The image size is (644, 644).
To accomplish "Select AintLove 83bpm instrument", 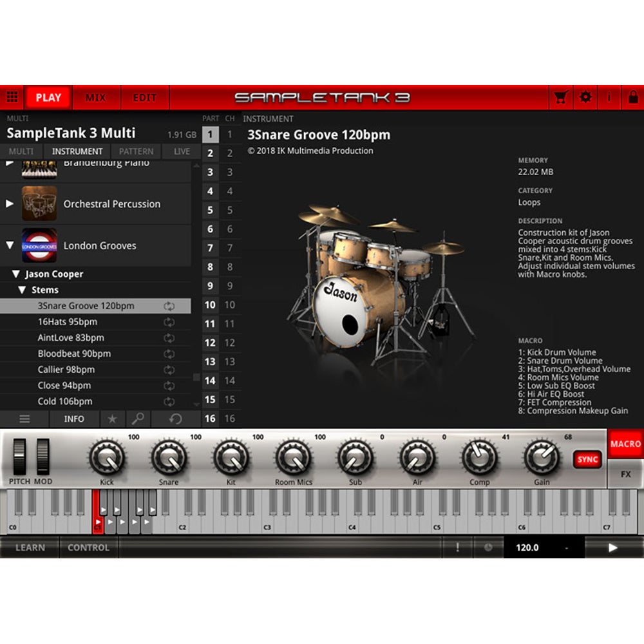I will [95, 338].
